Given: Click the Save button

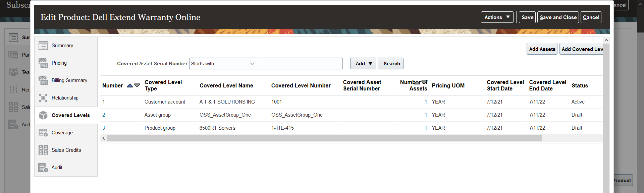Looking at the screenshot, I should (527, 17).
